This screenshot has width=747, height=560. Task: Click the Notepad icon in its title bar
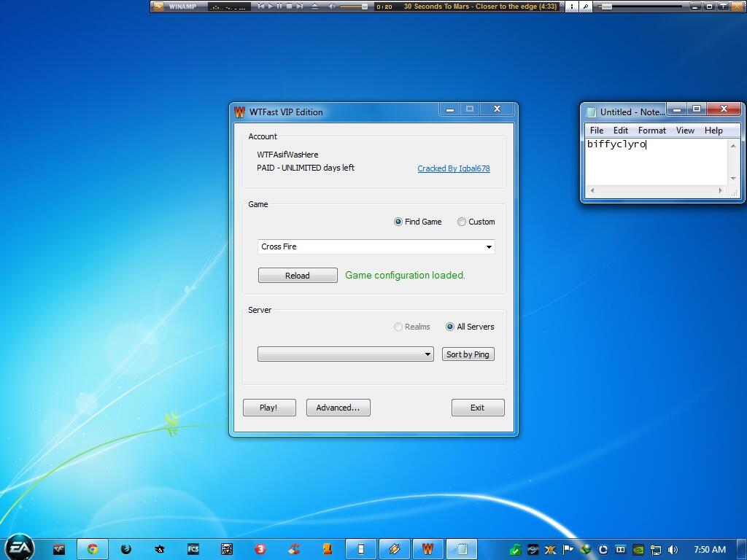[x=591, y=112]
